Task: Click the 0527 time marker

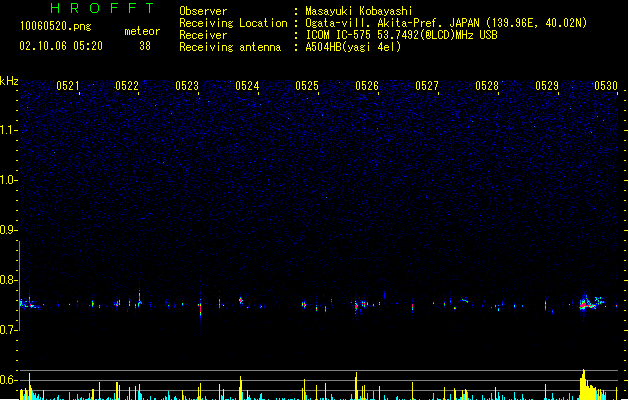Action: [427, 86]
